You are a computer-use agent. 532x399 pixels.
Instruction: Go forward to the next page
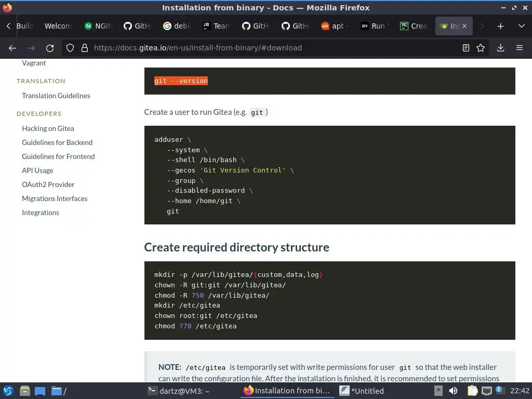pyautogui.click(x=31, y=48)
